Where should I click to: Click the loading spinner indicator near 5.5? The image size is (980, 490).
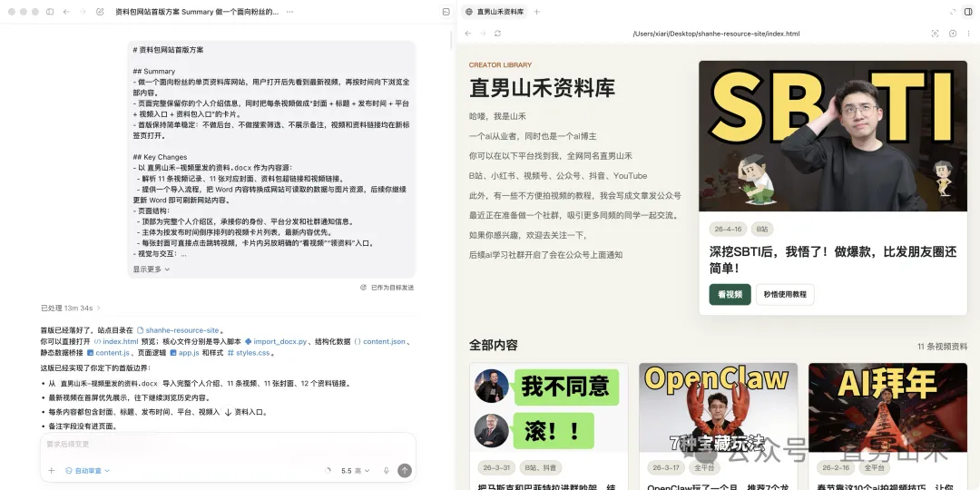pyautogui.click(x=328, y=471)
